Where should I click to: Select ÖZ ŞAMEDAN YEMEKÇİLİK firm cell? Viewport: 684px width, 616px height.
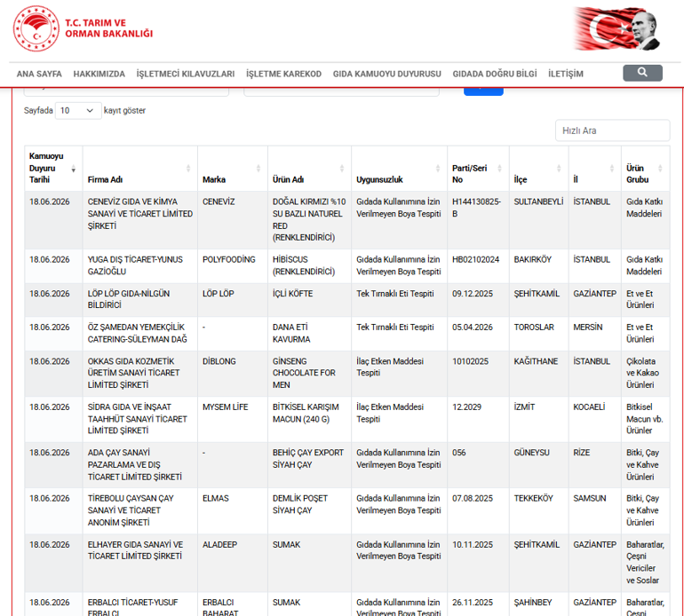coord(140,334)
